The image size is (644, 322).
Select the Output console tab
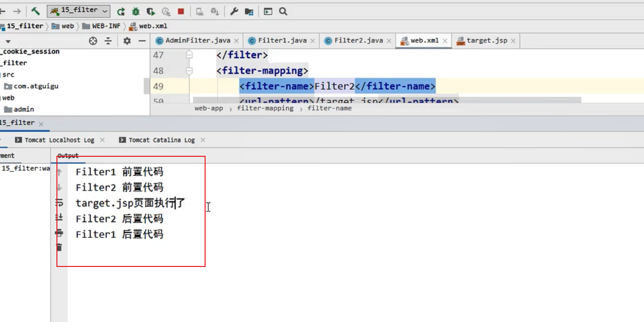click(x=68, y=155)
